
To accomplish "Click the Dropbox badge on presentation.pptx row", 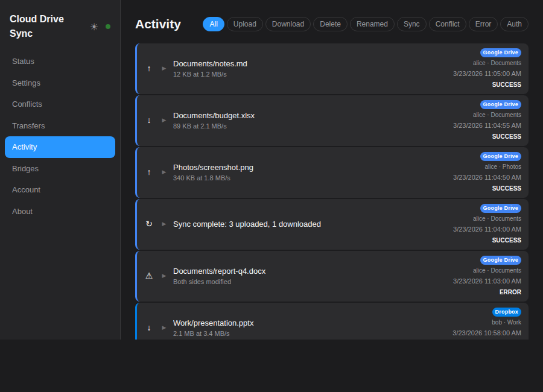I will tap(507, 312).
